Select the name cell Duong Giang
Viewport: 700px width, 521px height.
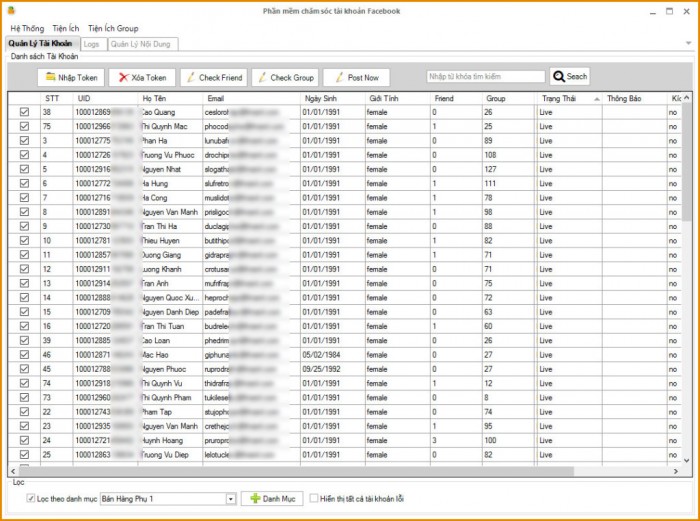(x=170, y=255)
